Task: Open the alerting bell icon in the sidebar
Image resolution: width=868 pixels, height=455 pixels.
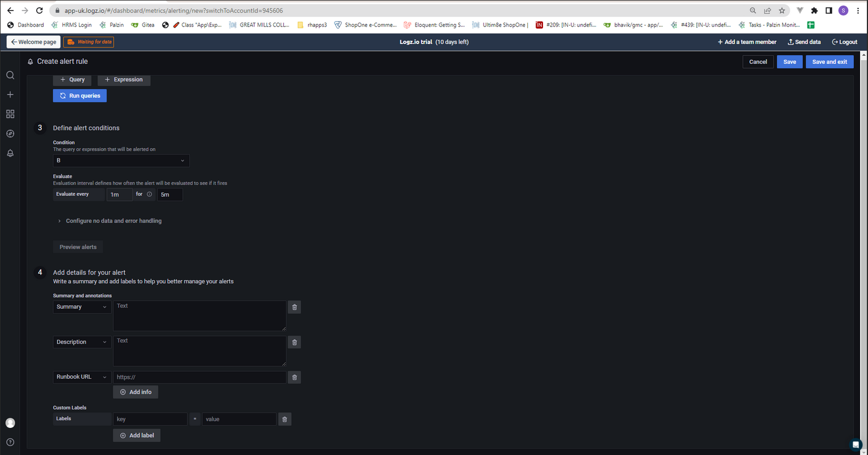Action: [x=10, y=153]
